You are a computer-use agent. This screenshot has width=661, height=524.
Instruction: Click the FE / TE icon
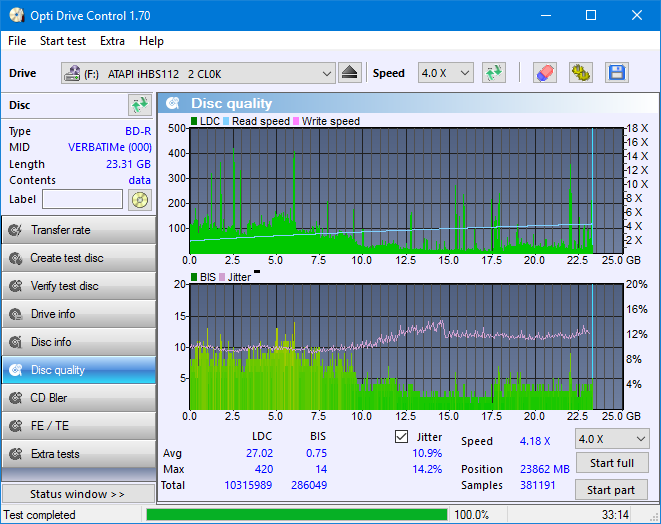pos(16,426)
